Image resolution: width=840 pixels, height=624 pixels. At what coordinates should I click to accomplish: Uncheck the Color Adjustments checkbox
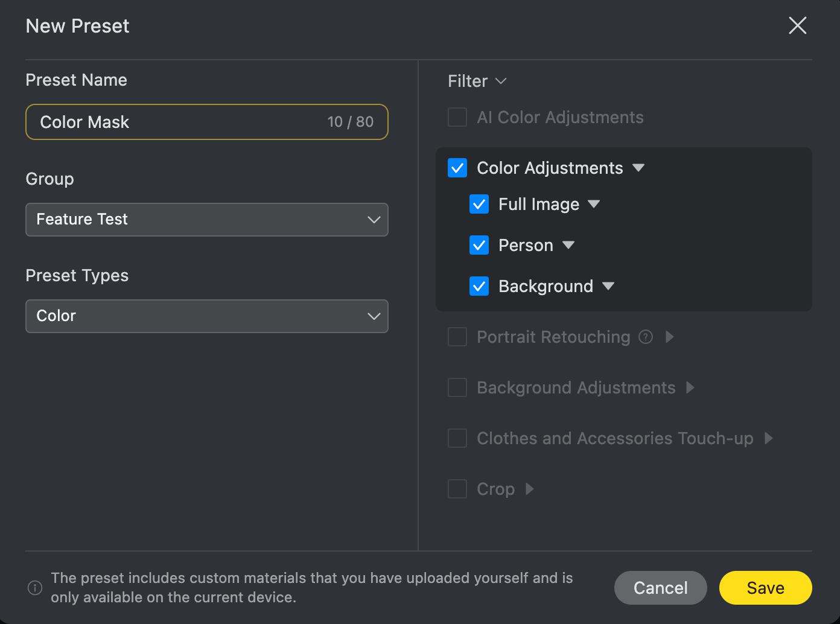[x=457, y=168]
